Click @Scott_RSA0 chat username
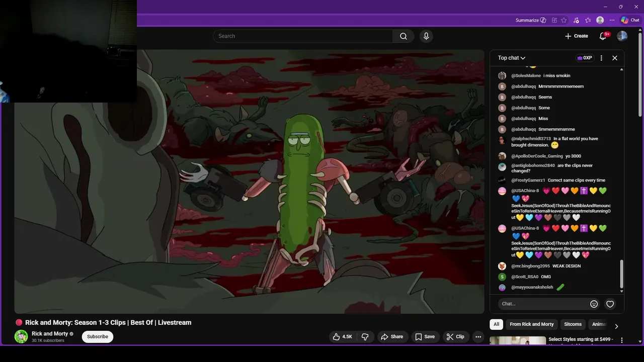644x362 pixels. [x=525, y=277]
